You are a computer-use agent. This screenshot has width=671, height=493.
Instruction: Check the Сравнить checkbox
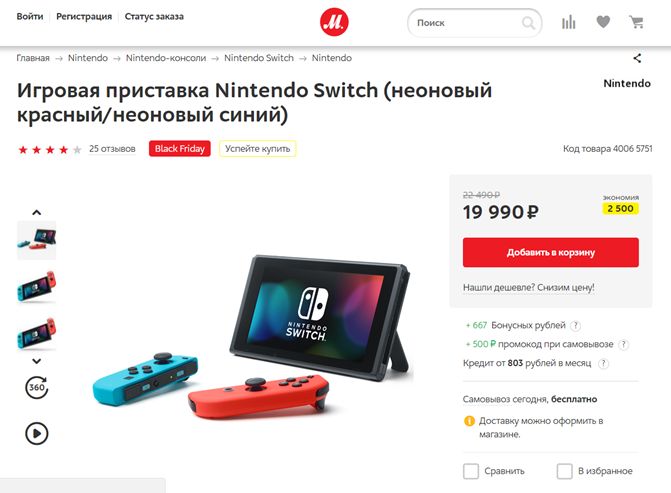tap(471, 471)
